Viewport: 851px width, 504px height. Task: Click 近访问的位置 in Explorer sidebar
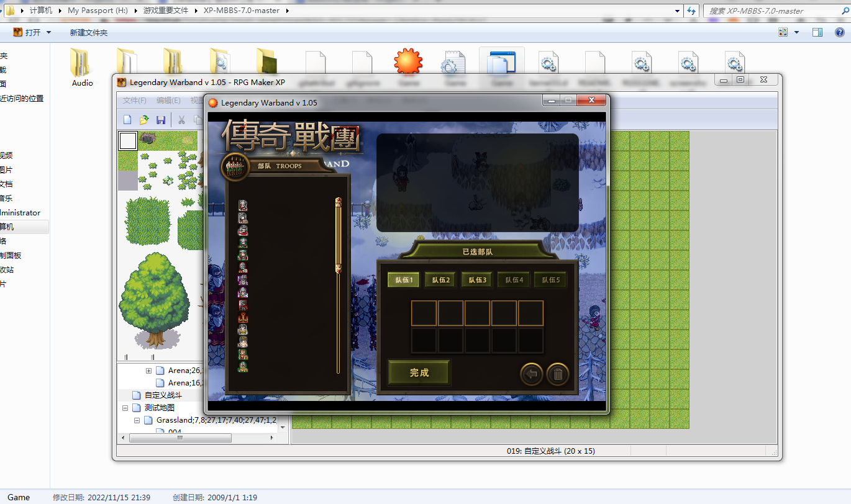point(22,98)
